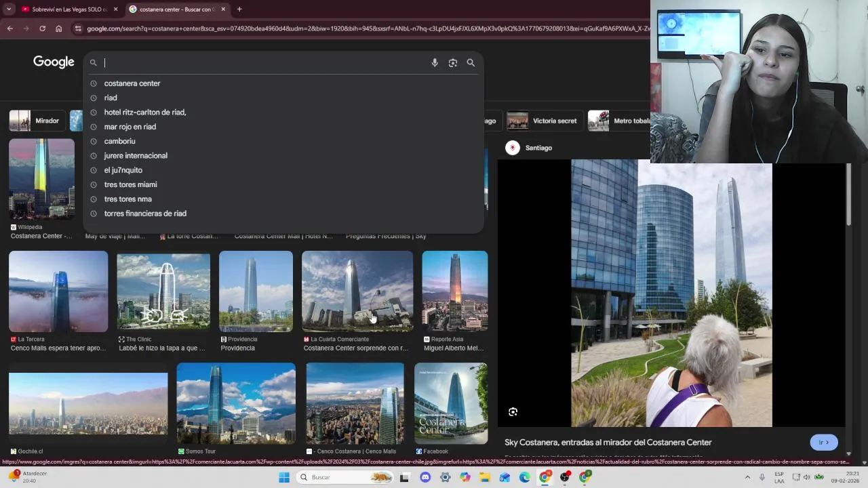Image resolution: width=868 pixels, height=488 pixels.
Task: Click the Google logo
Action: coord(54,62)
